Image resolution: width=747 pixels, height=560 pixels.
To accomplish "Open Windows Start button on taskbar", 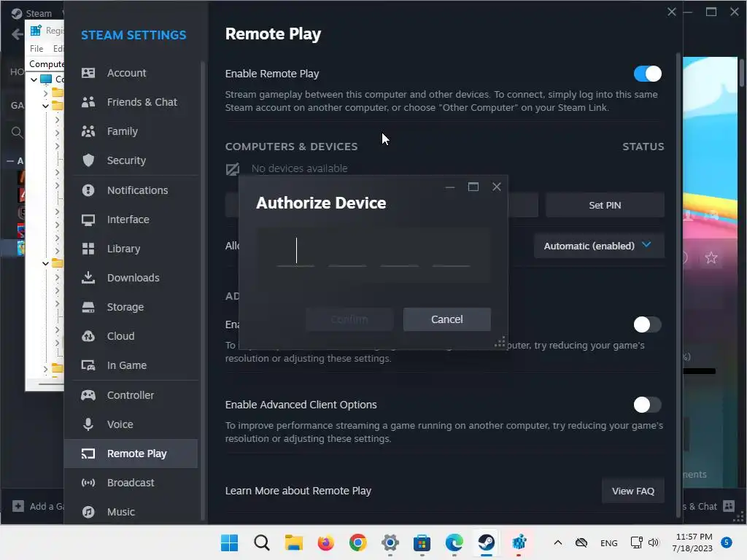I will (x=229, y=542).
